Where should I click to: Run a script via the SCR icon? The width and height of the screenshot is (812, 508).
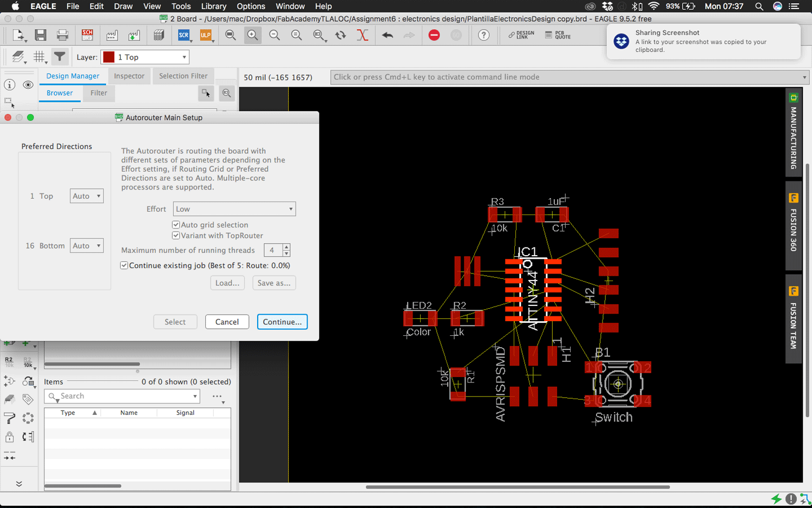point(184,35)
